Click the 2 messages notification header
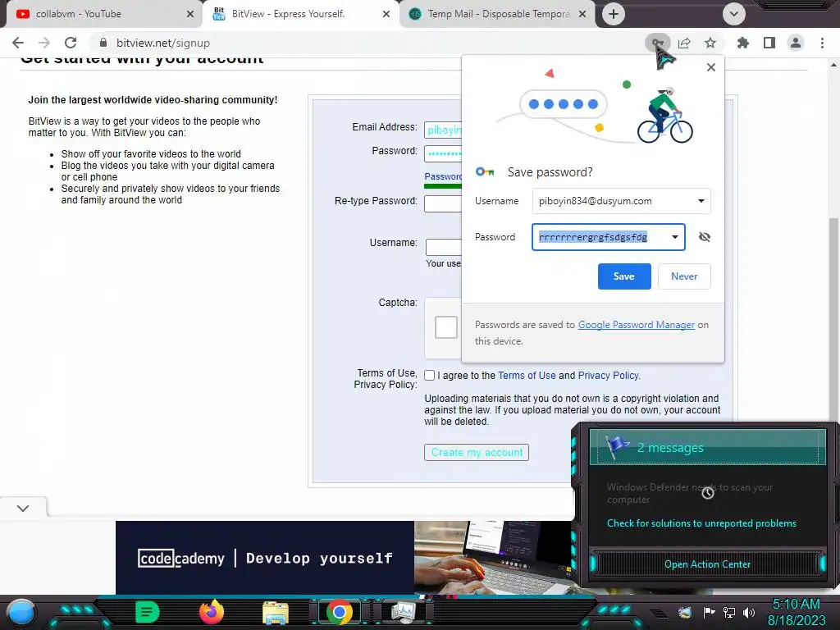 [x=707, y=447]
